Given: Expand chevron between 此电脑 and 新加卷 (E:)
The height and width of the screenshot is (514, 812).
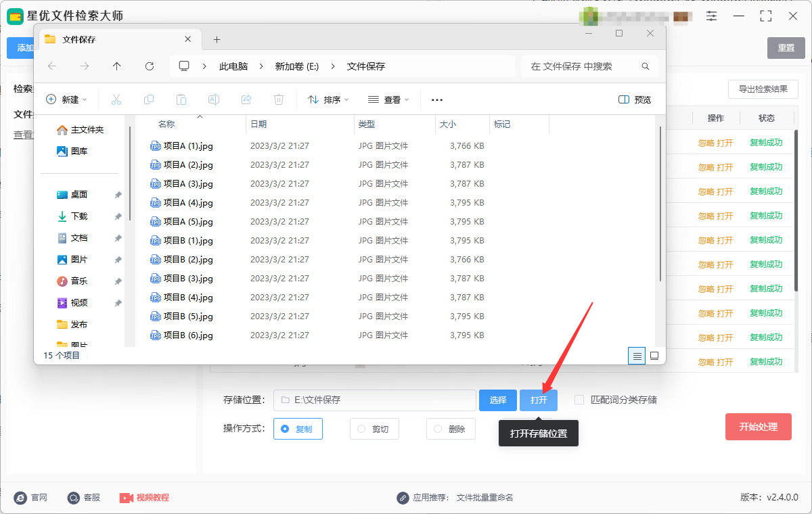Looking at the screenshot, I should coord(261,66).
